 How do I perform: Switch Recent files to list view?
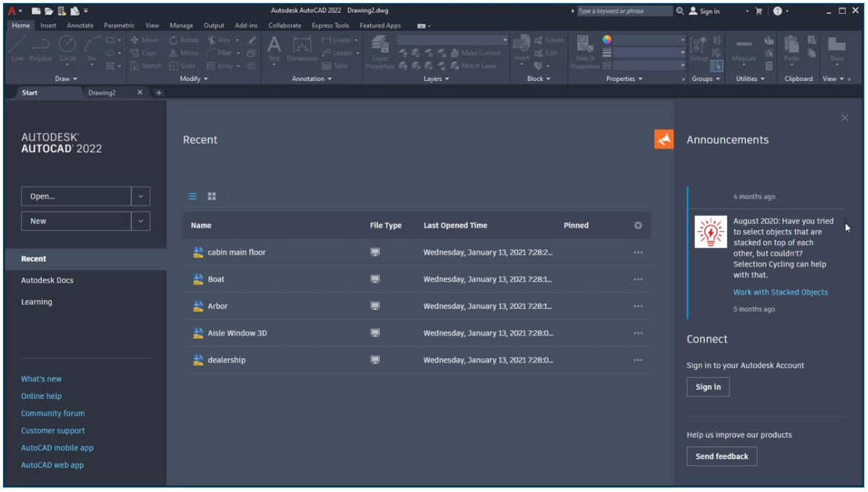pyautogui.click(x=193, y=197)
